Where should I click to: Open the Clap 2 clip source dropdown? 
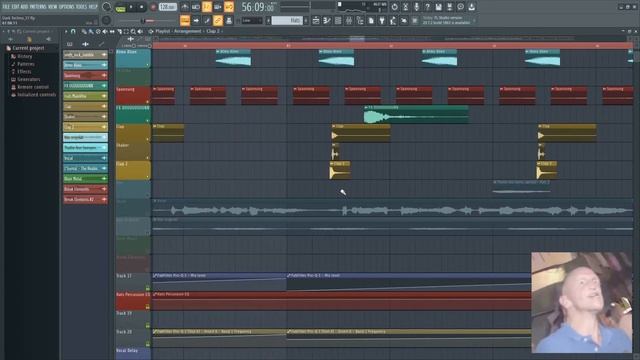point(214,31)
